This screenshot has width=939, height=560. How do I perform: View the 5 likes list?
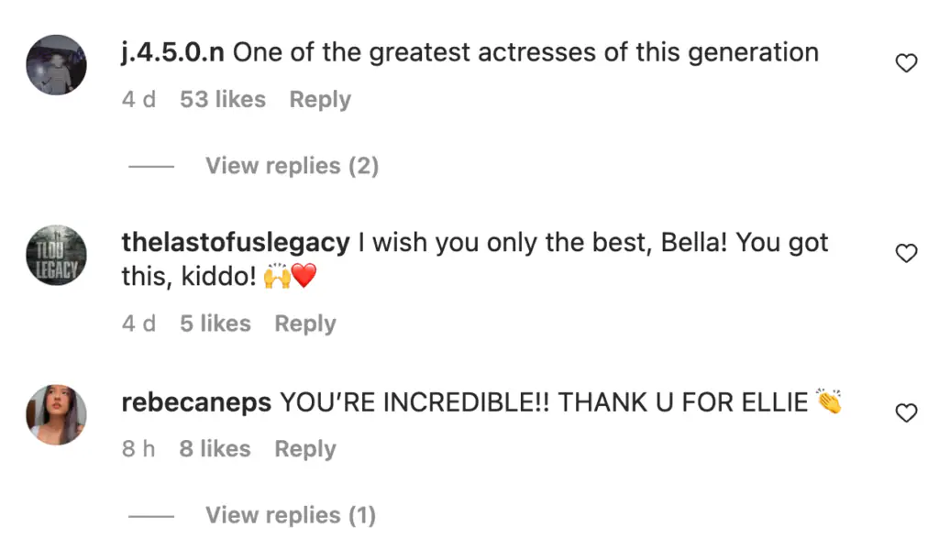215,324
